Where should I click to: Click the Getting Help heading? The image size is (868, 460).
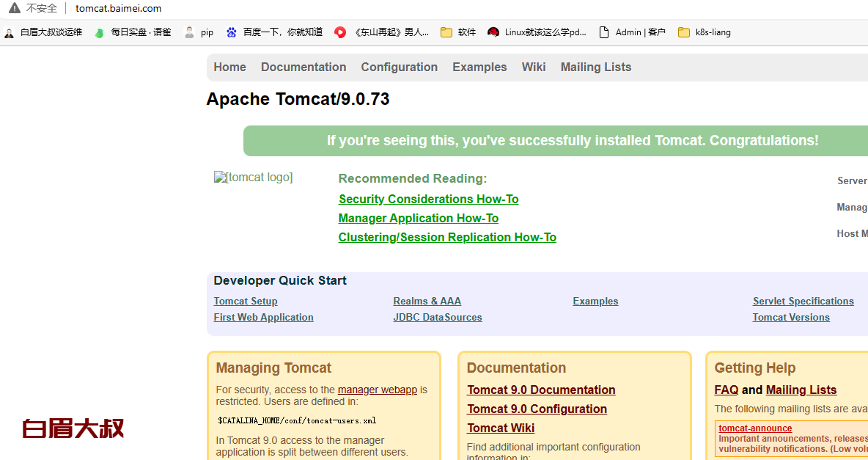(754, 368)
